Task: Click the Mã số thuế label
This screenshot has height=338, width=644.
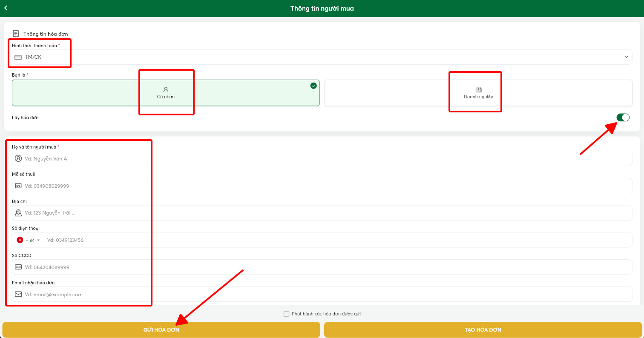Action: pos(23,174)
